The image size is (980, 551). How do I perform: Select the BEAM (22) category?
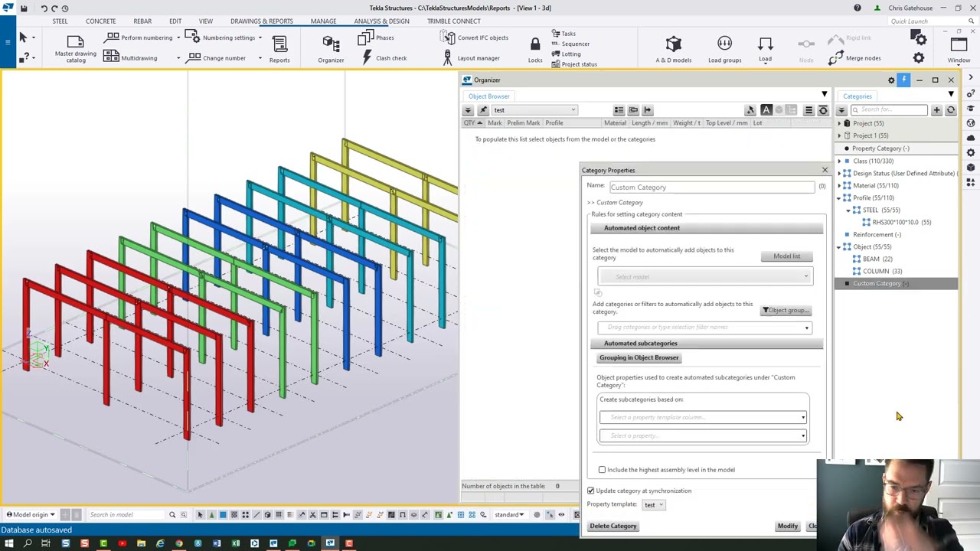(x=877, y=259)
